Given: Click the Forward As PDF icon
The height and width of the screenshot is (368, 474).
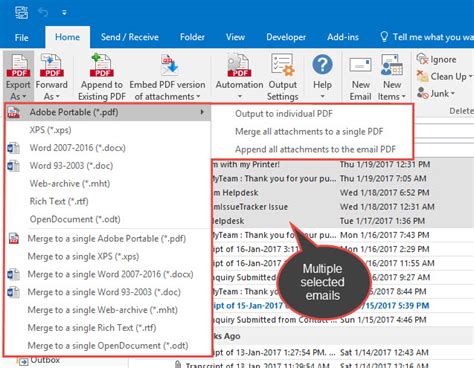Looking at the screenshot, I should tap(52, 66).
